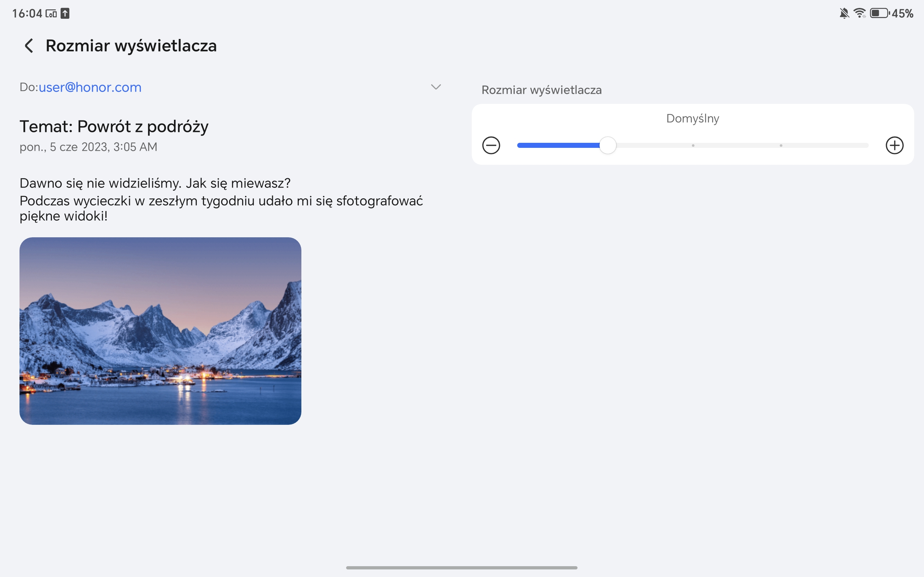
Task: Tap the Wi-Fi status icon
Action: [x=859, y=13]
